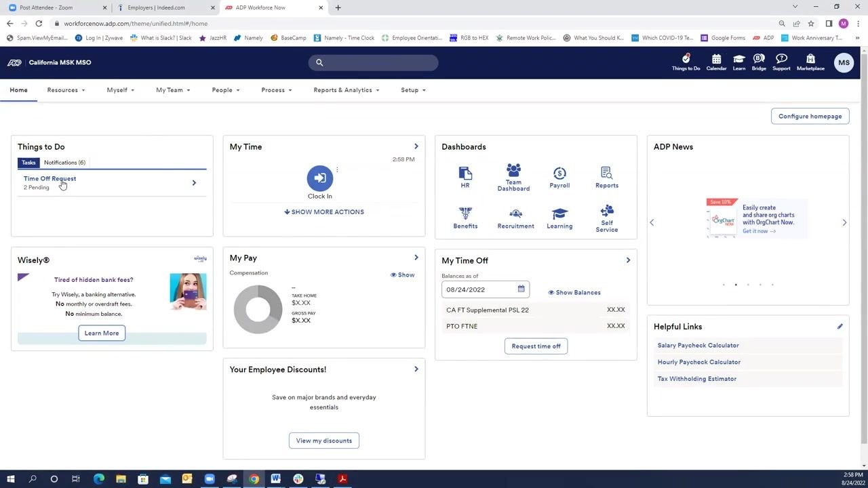This screenshot has height=488, width=868.
Task: Select the Tasks tab
Action: pyautogui.click(x=28, y=163)
